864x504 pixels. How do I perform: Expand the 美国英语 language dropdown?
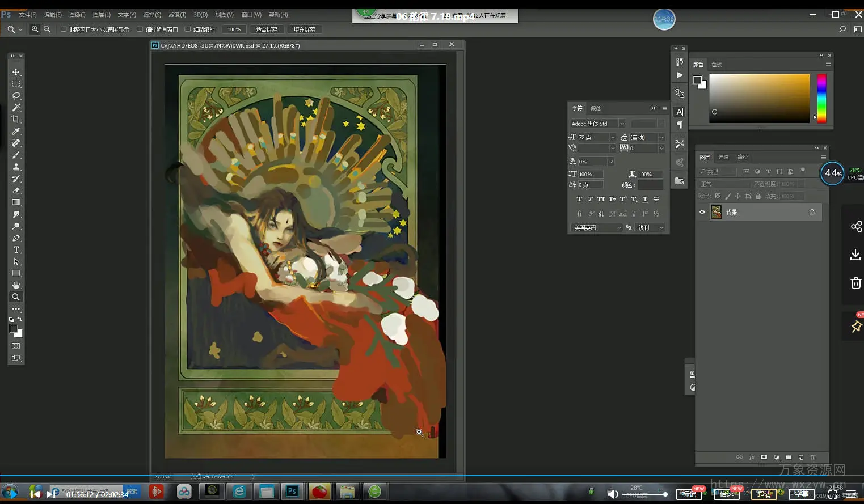point(619,228)
